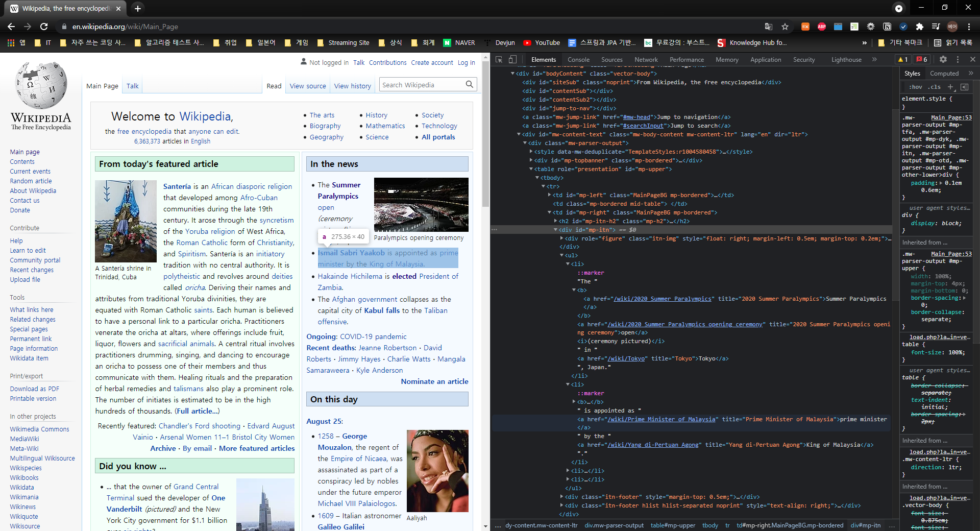The width and height of the screenshot is (980, 531).
Task: Open the Random article sidebar link
Action: click(x=31, y=181)
